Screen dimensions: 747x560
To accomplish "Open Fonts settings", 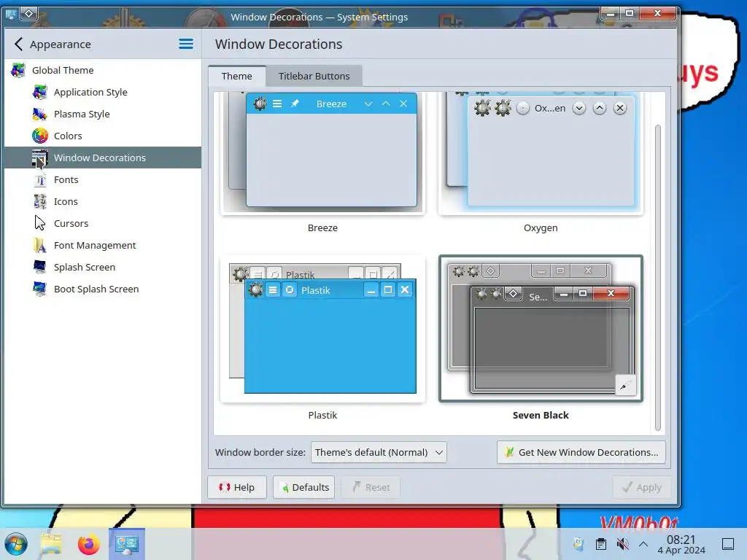I will click(x=102, y=179).
